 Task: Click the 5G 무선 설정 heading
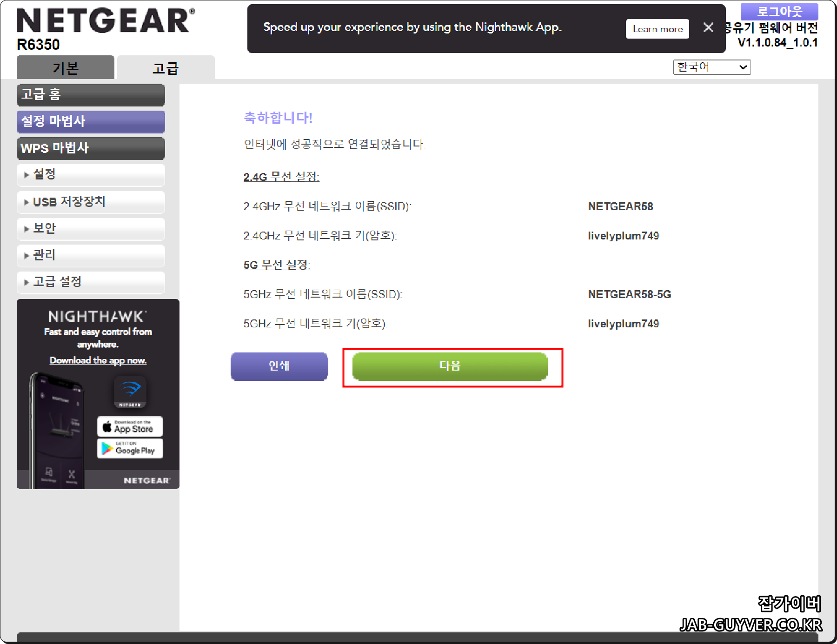point(277,265)
